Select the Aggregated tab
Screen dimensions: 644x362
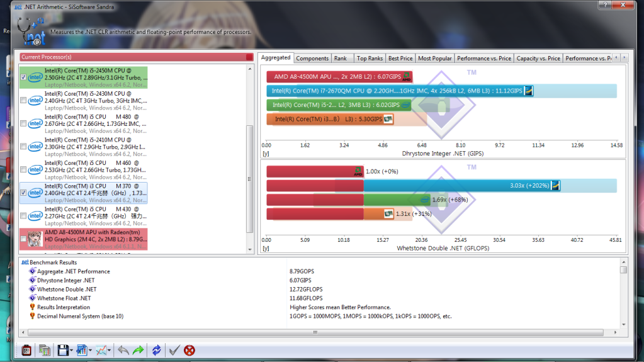point(276,57)
